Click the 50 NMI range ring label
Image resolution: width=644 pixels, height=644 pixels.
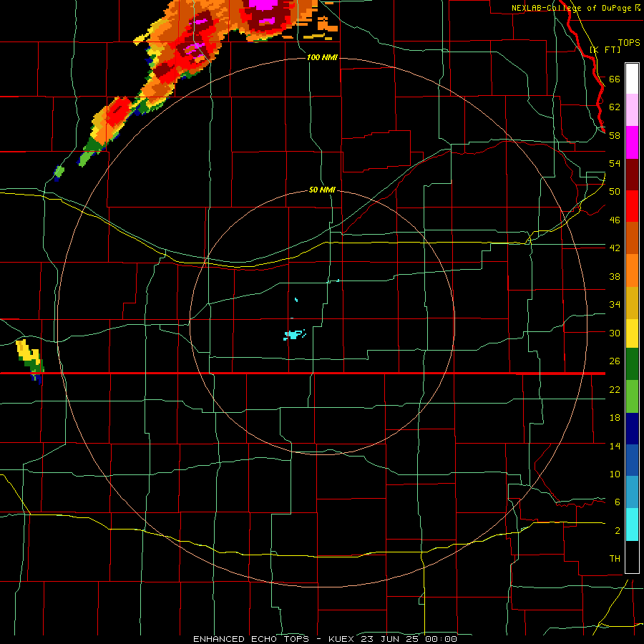pyautogui.click(x=322, y=190)
